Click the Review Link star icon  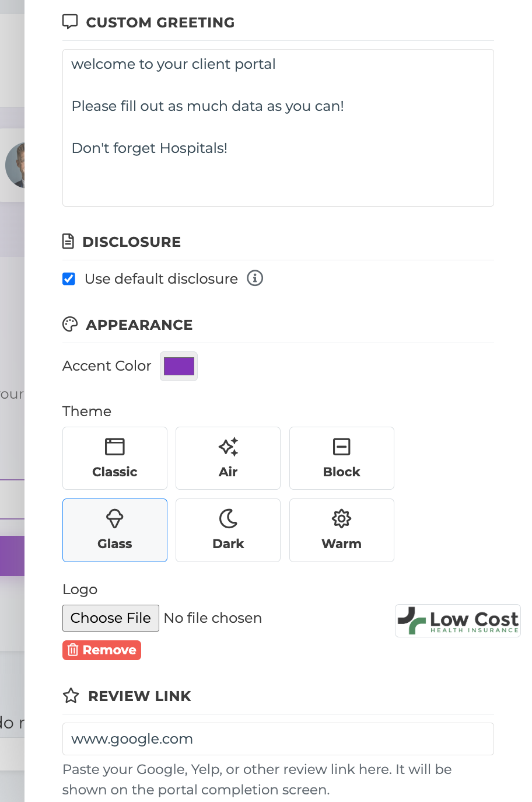71,696
